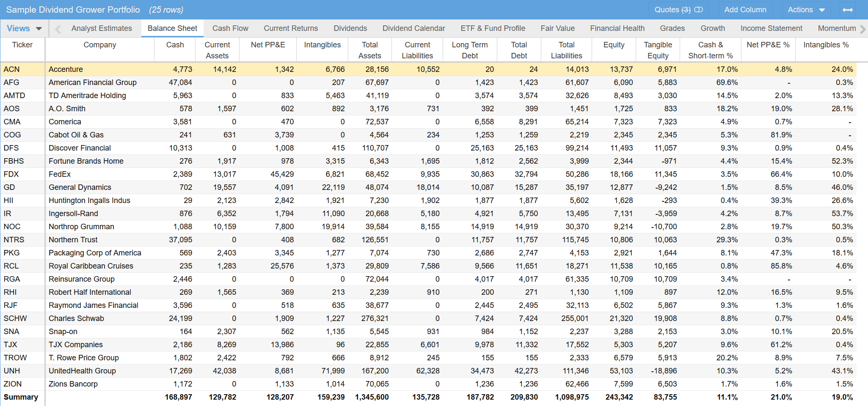Select the Balance Sheet tab
Viewport: 868px width, 406px height.
tap(172, 28)
